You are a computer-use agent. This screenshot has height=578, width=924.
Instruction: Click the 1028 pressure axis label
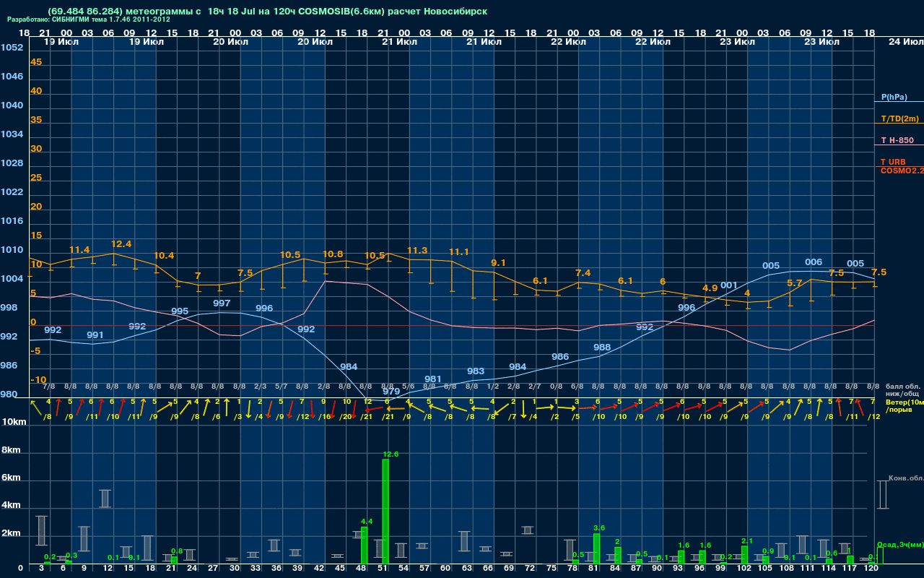click(12, 163)
